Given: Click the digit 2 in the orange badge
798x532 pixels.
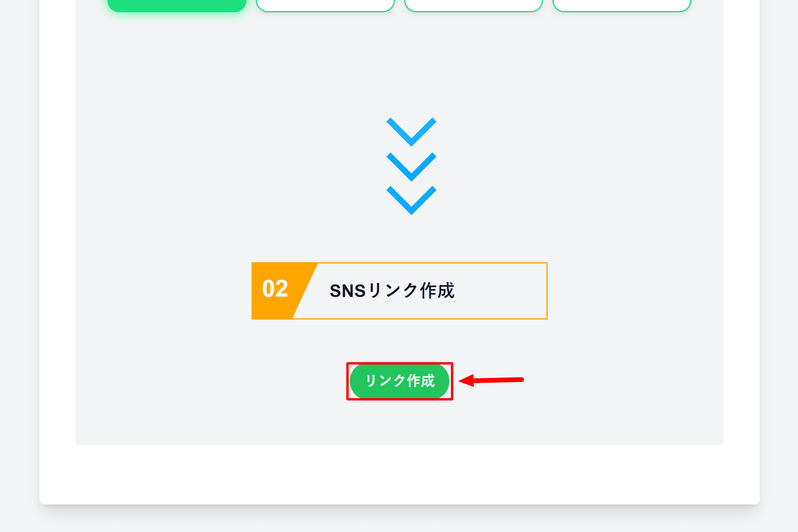Looking at the screenshot, I should pyautogui.click(x=282, y=289).
